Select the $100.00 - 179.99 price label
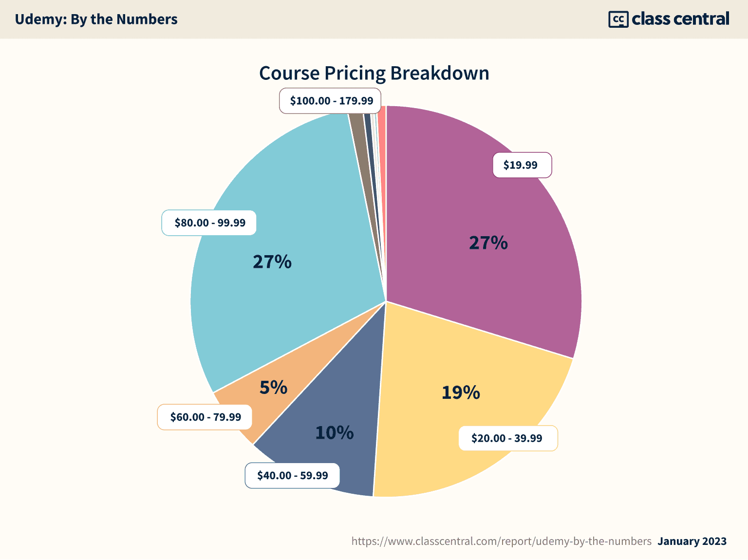Image resolution: width=748 pixels, height=560 pixels. [331, 101]
